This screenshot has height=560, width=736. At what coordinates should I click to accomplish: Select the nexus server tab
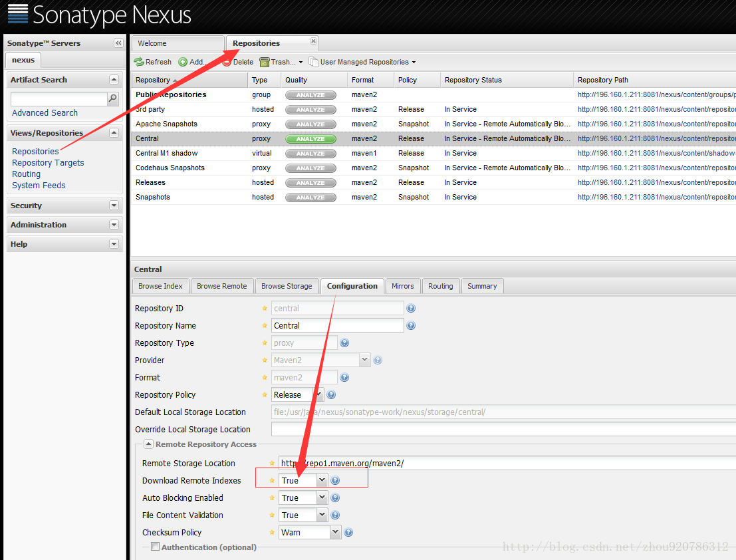click(x=23, y=60)
